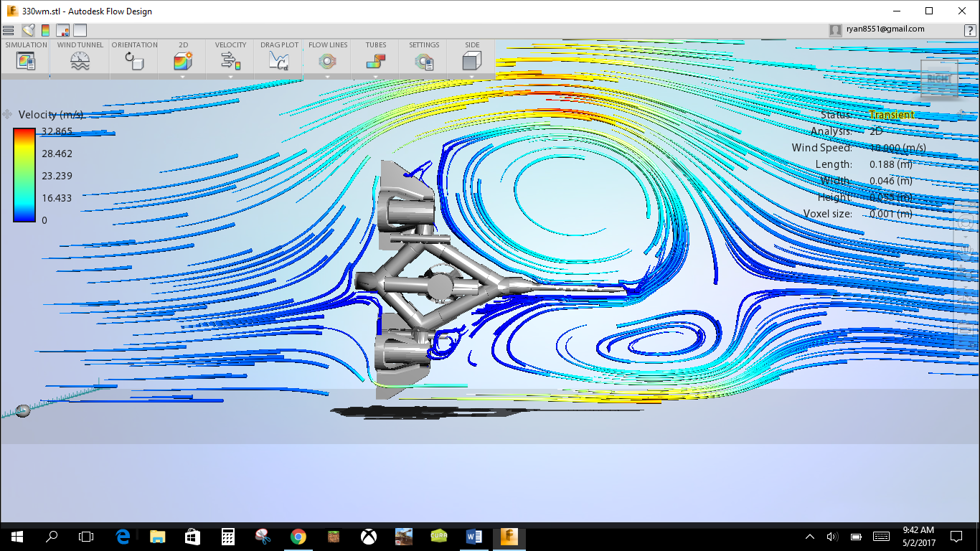The width and height of the screenshot is (980, 551).
Task: Click the Wind Speed 10.000 (m/s) value
Action: (897, 148)
